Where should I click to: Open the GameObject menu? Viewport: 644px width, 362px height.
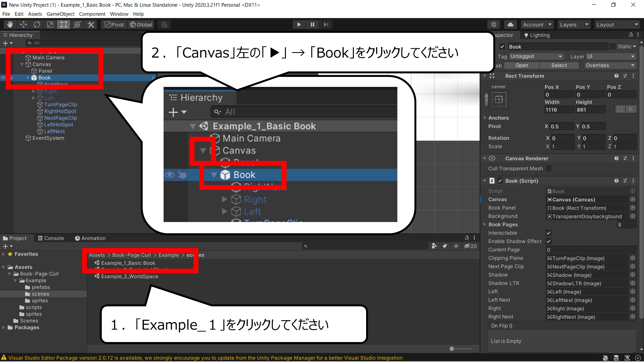(60, 14)
